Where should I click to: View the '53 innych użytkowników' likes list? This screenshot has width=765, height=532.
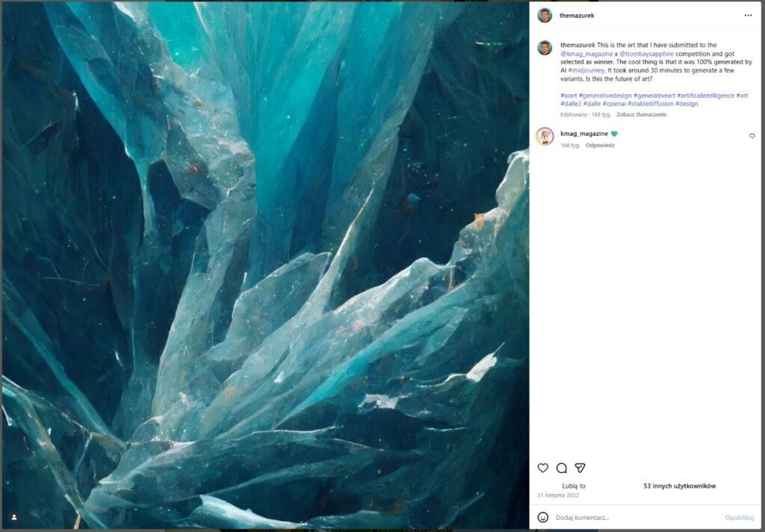(679, 486)
